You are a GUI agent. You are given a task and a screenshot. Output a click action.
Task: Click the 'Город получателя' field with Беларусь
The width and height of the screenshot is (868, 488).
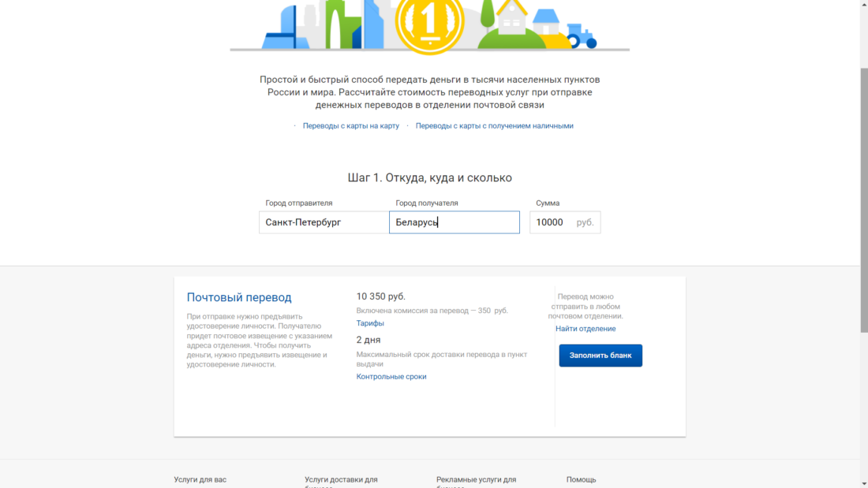click(x=455, y=222)
